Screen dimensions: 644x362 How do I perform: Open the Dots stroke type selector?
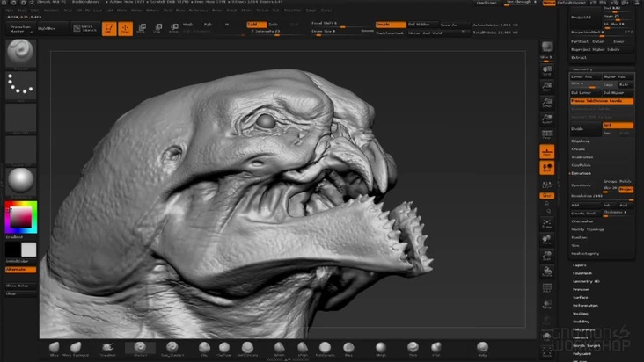(20, 86)
